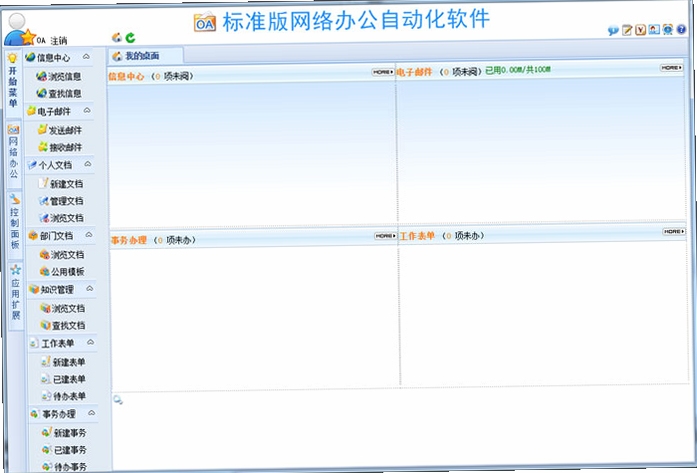The height and width of the screenshot is (473, 697).
Task: Click MORE in the 事务办理 panel
Action: click(x=385, y=236)
